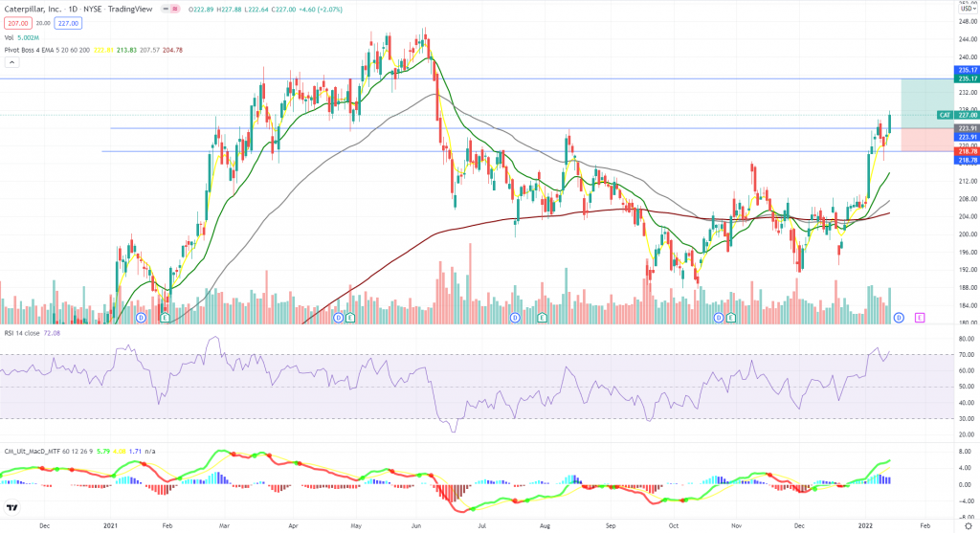Click the TradingView logo
The image size is (980, 533).
point(11,507)
